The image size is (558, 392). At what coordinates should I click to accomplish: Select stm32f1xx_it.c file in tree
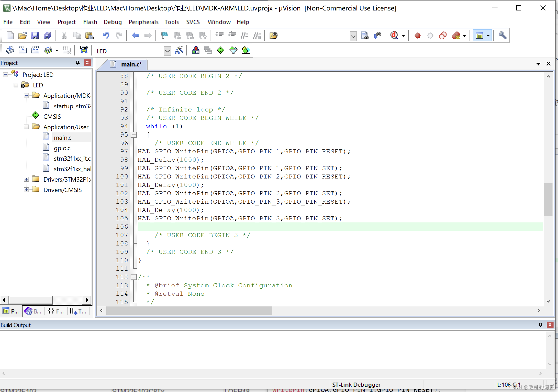(x=72, y=159)
